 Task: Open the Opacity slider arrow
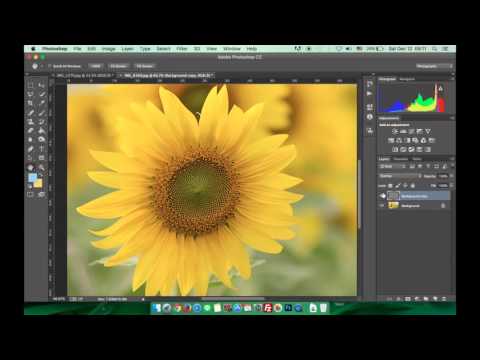pos(451,176)
